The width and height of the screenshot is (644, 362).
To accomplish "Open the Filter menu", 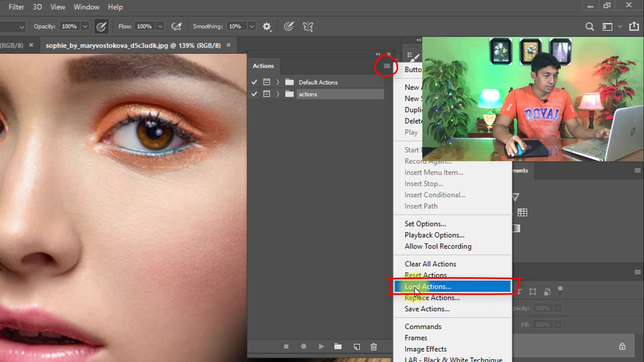I will [16, 7].
